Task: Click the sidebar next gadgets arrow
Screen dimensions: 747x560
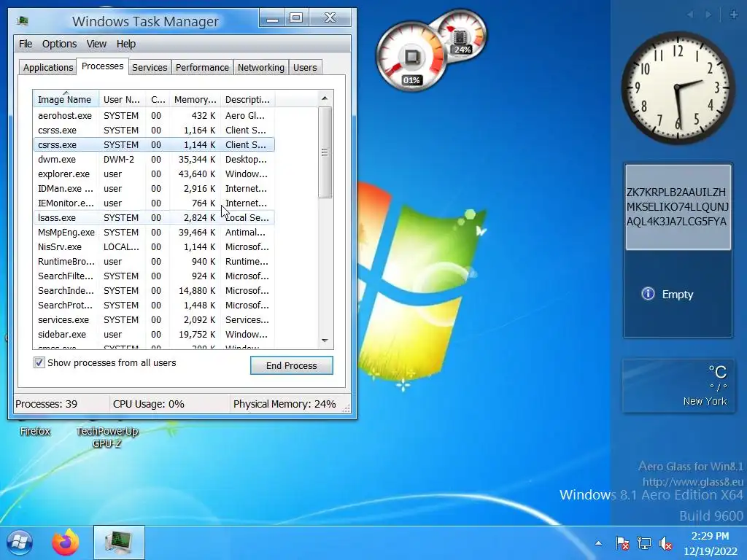Action: 708,15
